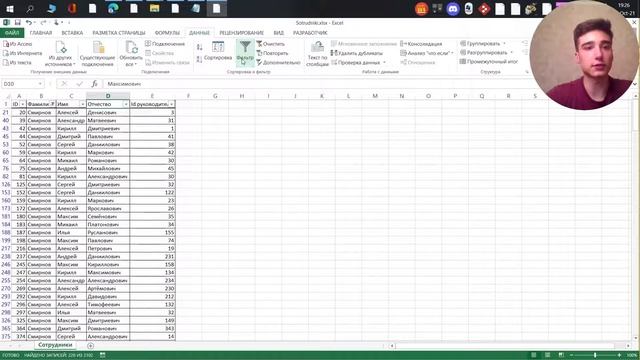Expand Обновить все dropdown
The image size is (640, 360).
[136, 64]
